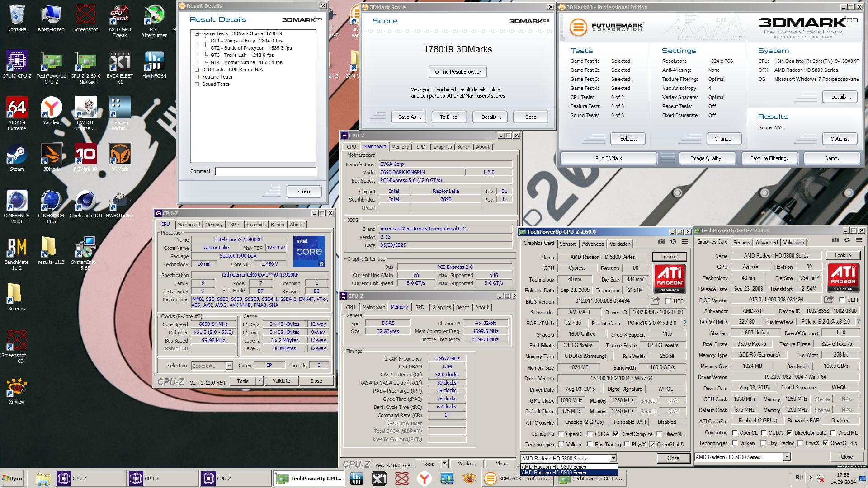This screenshot has height=488, width=868.
Task: Collapse the Game Tests tree node
Action: [197, 33]
